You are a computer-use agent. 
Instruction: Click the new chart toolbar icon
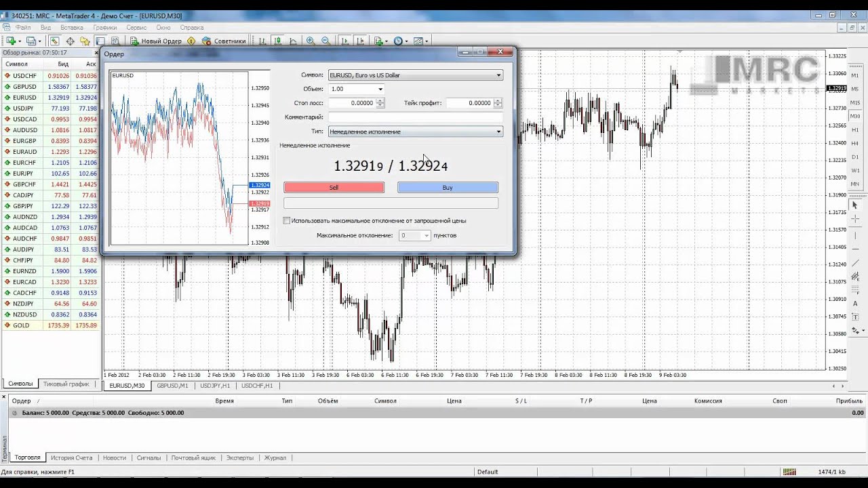point(11,41)
